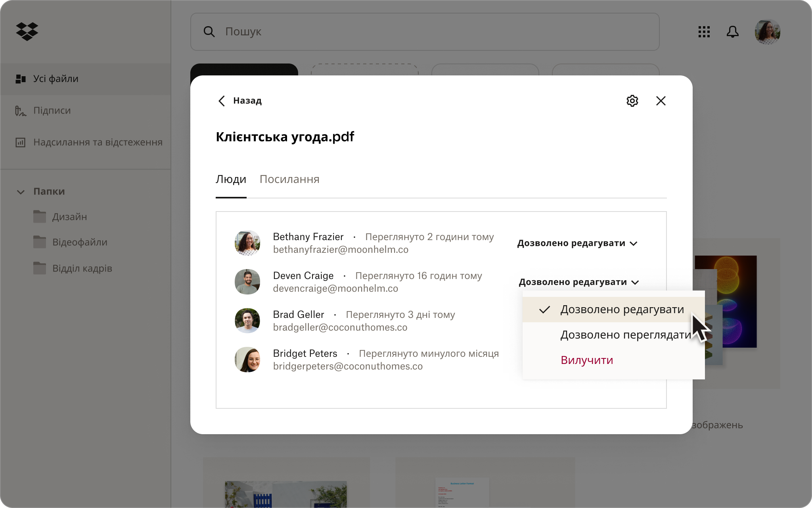Click the name Deven Craige
The image size is (812, 508).
pyautogui.click(x=303, y=276)
